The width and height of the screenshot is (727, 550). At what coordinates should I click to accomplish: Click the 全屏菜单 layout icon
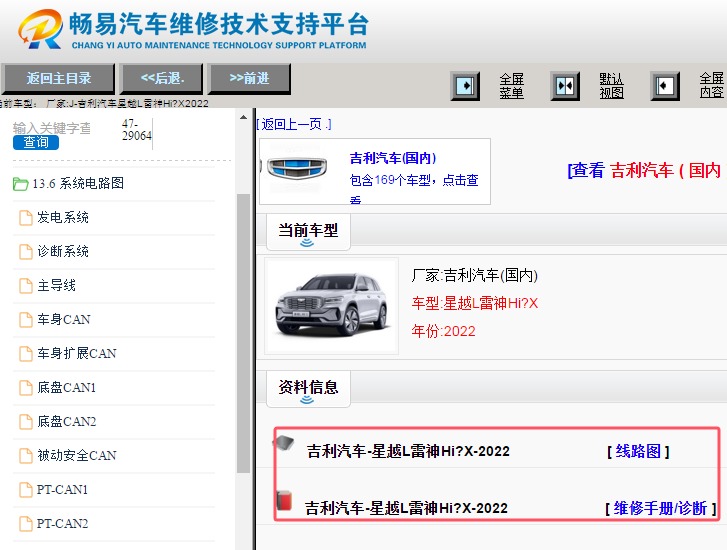point(465,86)
